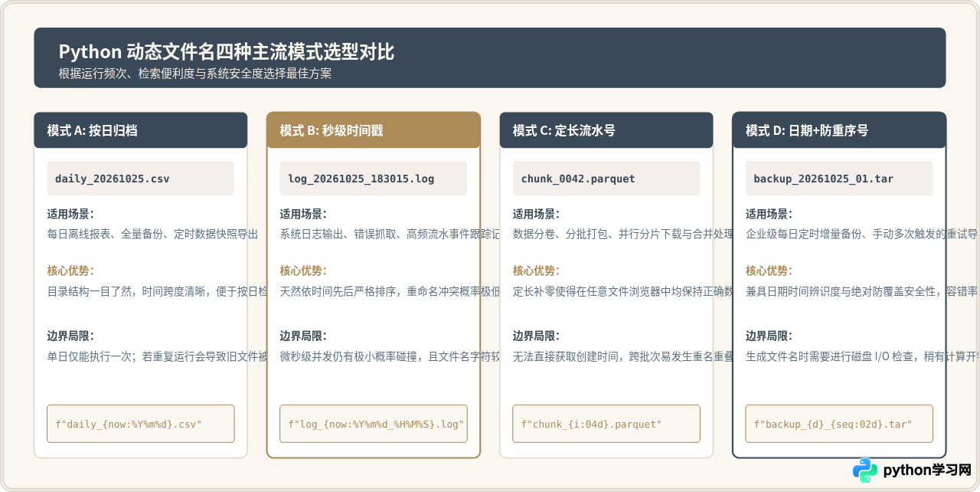Click text starting '定长补零使得在任意文件浏览器'
The image size is (980, 492).
pyautogui.click(x=622, y=291)
